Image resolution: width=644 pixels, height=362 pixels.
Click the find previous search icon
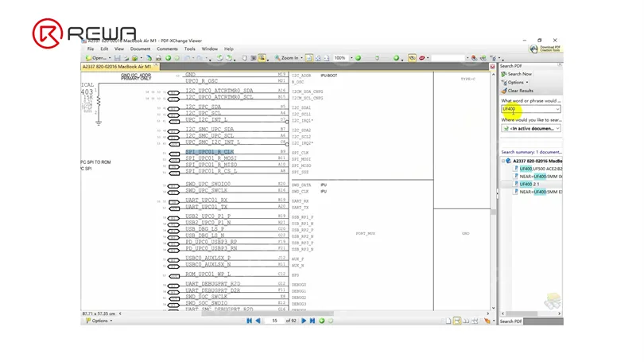pos(474,58)
